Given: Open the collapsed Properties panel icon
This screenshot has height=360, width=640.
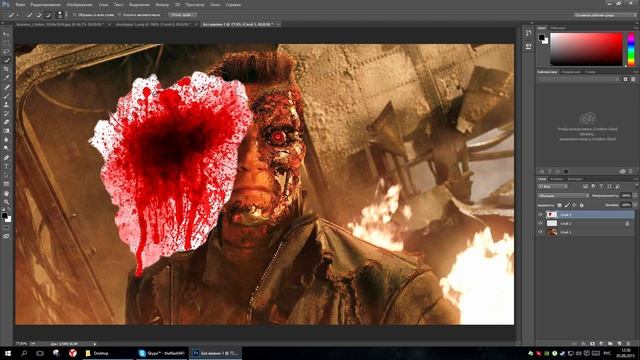Looking at the screenshot, I should (529, 46).
